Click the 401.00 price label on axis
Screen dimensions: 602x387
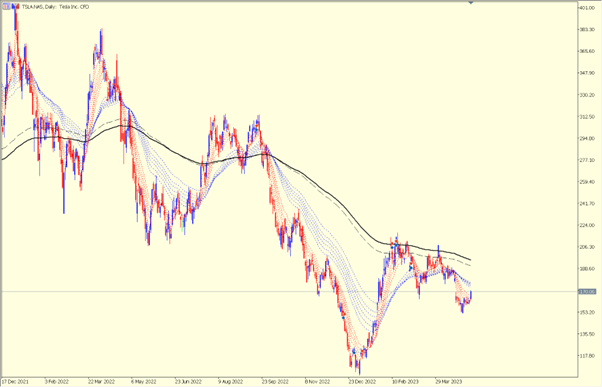pyautogui.click(x=587, y=8)
